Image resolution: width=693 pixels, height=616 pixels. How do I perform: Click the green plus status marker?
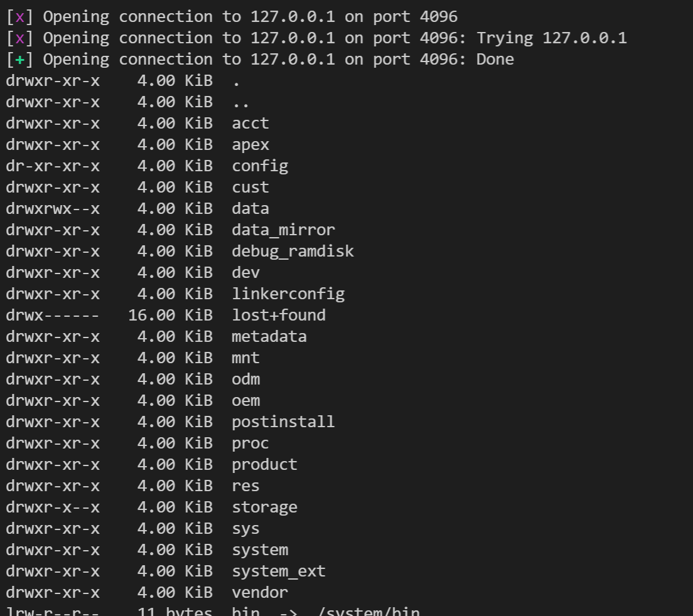coord(20,60)
